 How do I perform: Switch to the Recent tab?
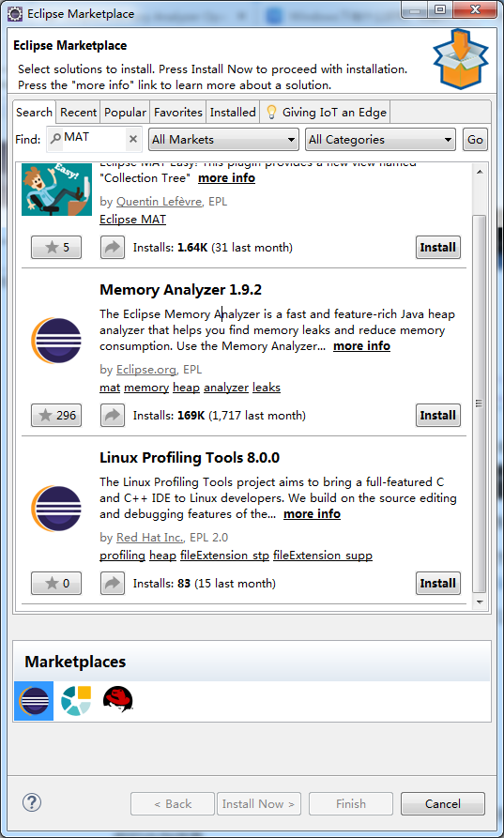[78, 113]
